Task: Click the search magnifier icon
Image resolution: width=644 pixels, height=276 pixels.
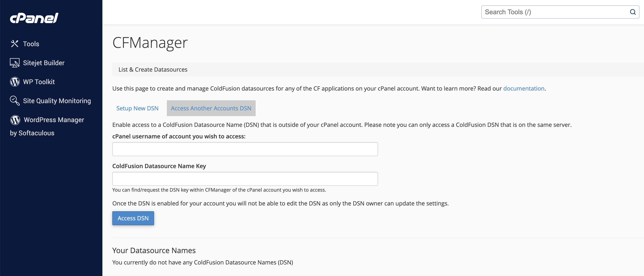Action: [x=633, y=12]
